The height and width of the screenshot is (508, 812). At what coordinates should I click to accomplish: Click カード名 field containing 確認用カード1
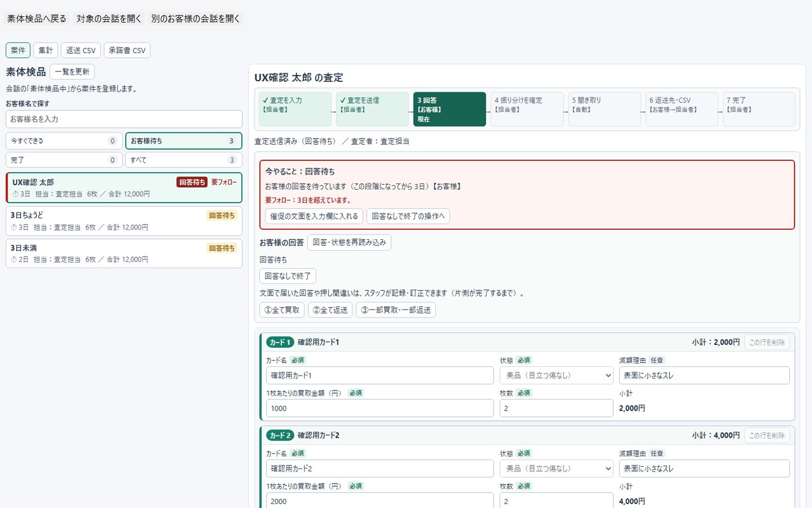pos(380,376)
